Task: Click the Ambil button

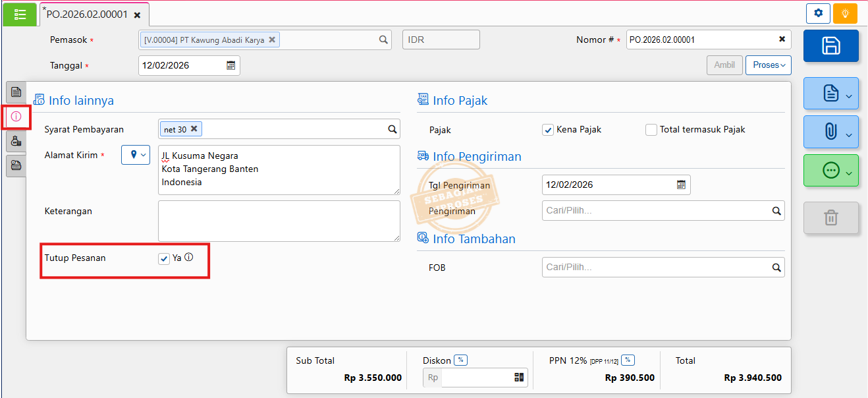Action: [x=724, y=65]
